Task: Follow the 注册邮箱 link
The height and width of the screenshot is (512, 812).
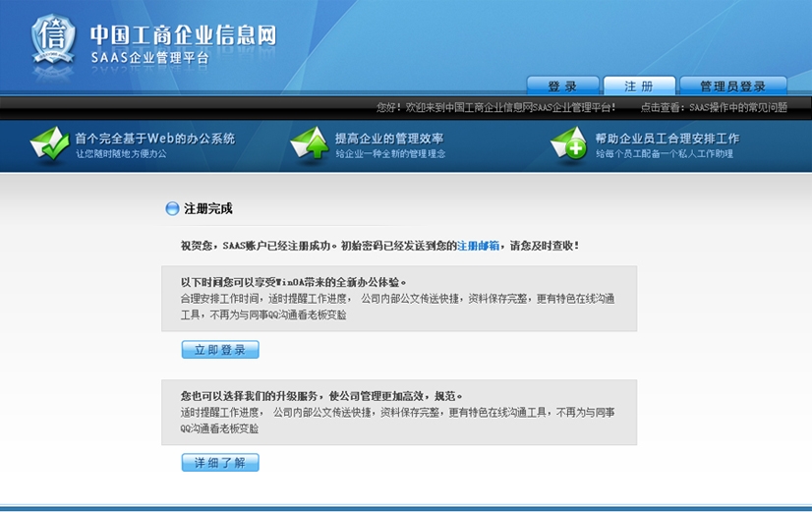Action: click(x=479, y=246)
